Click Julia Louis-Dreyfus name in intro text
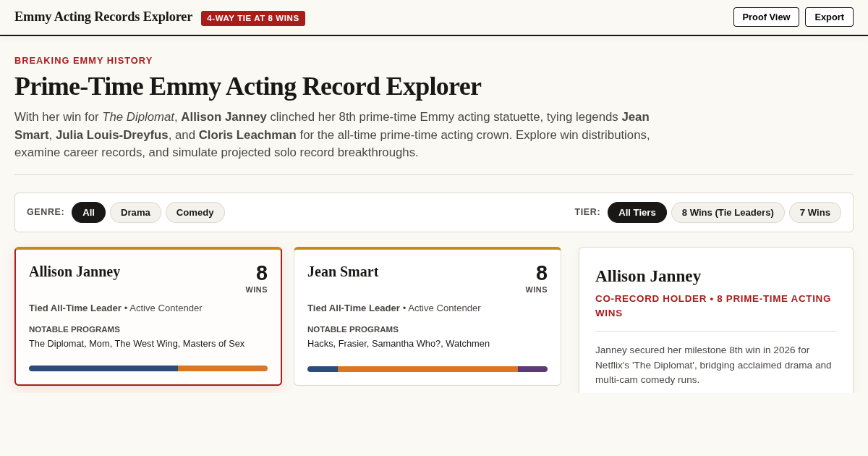This screenshot has width=868, height=456. pyautogui.click(x=112, y=135)
